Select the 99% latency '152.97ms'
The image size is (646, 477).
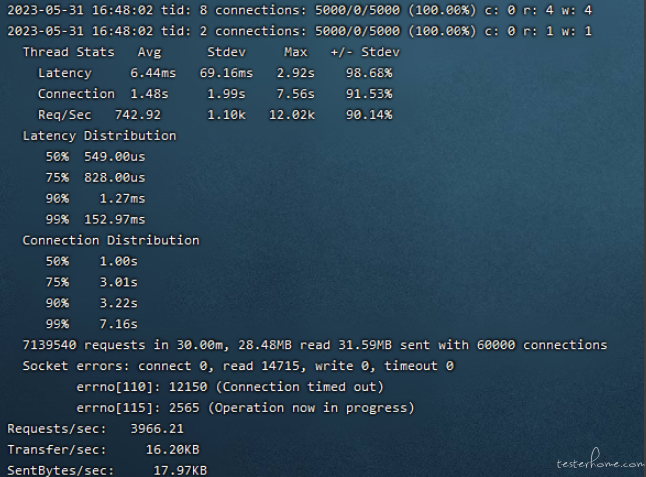click(115, 220)
